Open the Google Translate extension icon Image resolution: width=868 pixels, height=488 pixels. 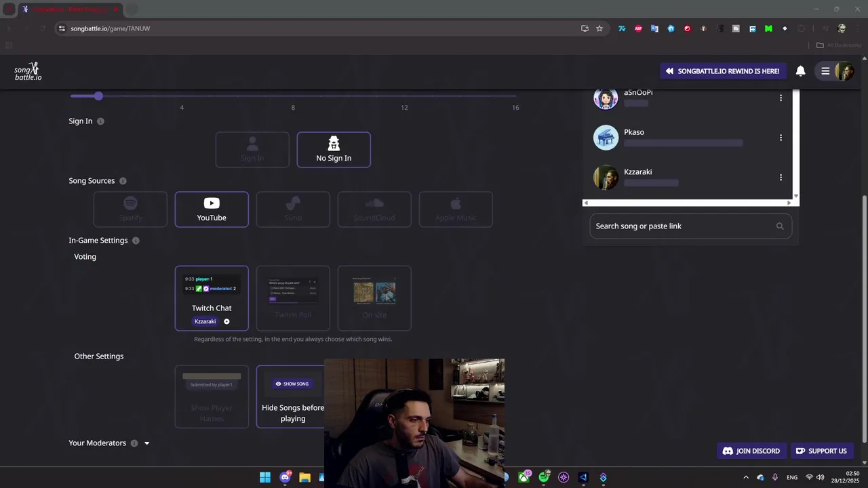(x=654, y=28)
